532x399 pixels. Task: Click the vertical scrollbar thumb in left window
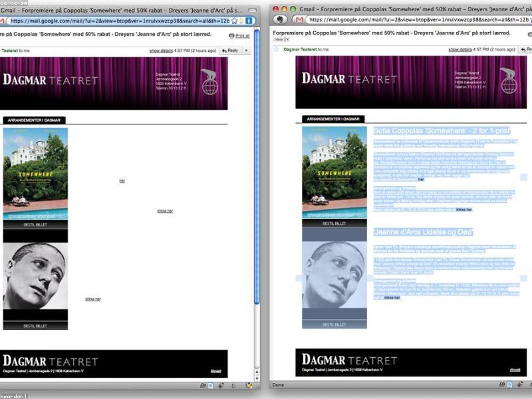click(257, 166)
